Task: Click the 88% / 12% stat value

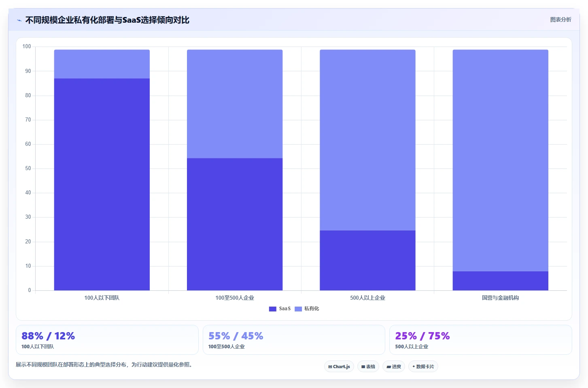Action: click(x=48, y=336)
